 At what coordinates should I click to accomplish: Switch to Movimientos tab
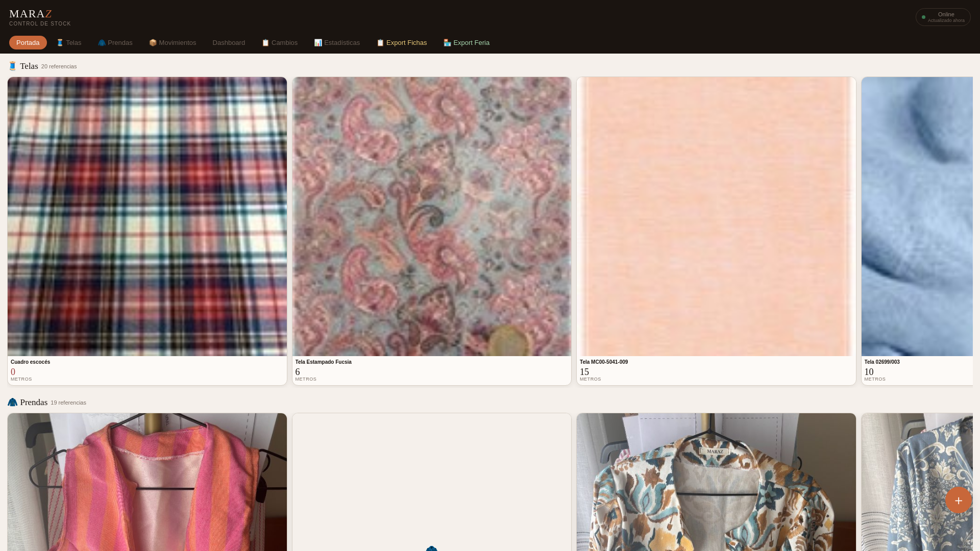point(173,43)
